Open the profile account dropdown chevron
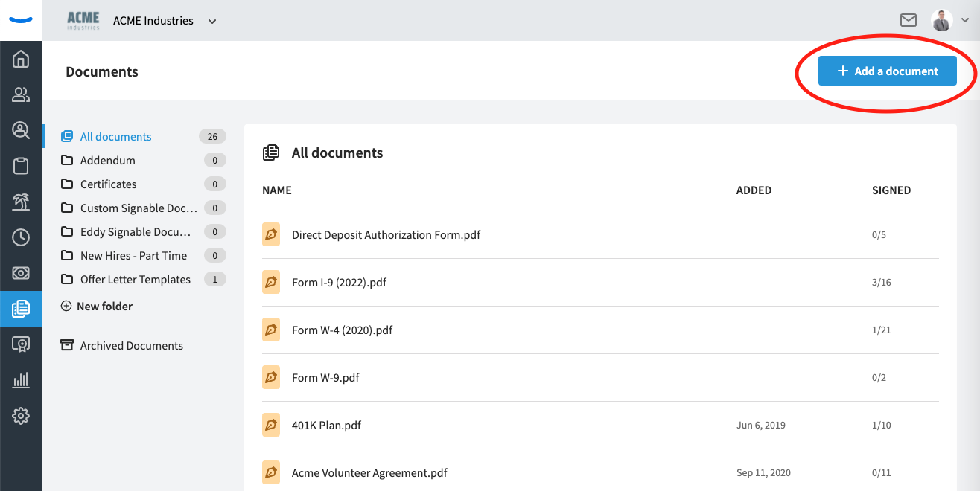 965,20
